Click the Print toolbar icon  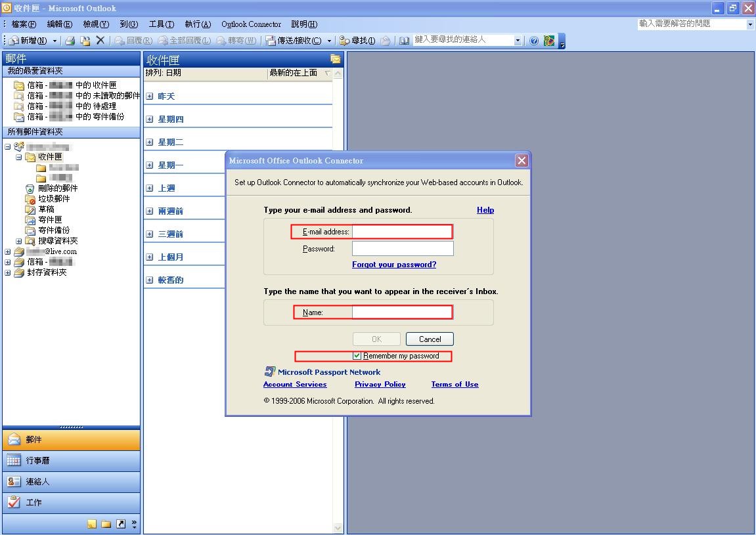pos(70,41)
